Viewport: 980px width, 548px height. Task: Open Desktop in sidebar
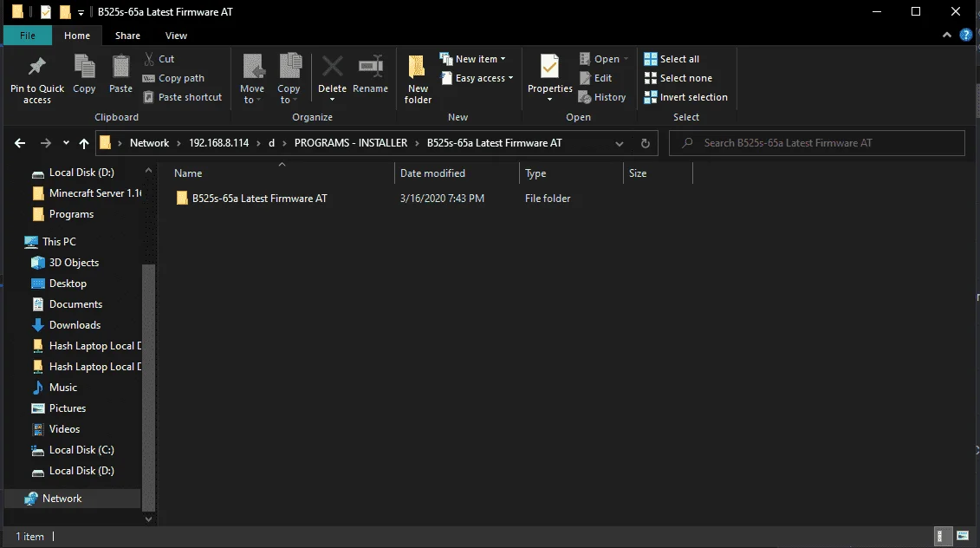59,284
